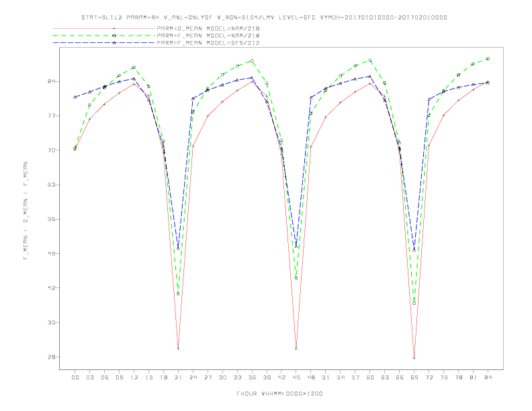Image resolution: width=532 pixels, height=411 pixels.
Task: Click the y-axis tick label 63
Action: tap(51, 185)
